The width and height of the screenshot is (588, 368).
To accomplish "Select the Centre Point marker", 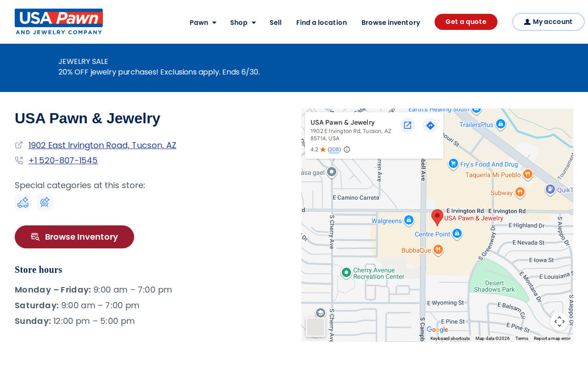I will click(x=457, y=234).
